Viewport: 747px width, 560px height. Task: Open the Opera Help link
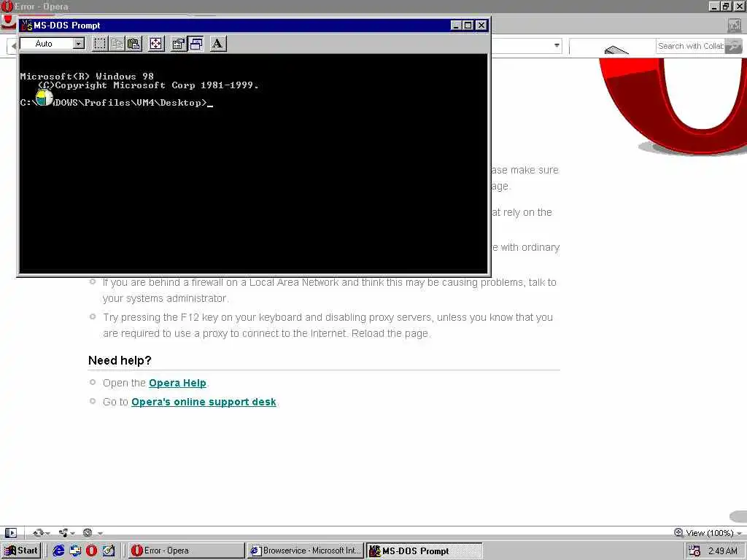pos(177,383)
